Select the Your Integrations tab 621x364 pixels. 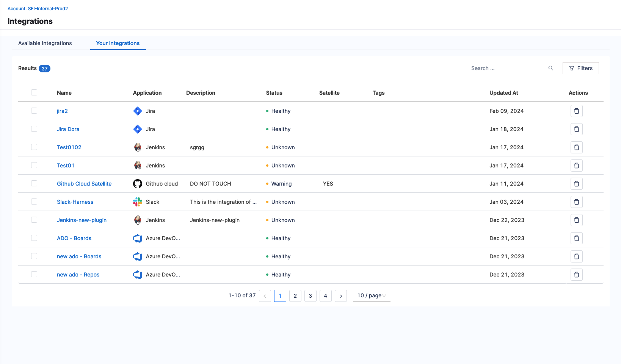(118, 43)
